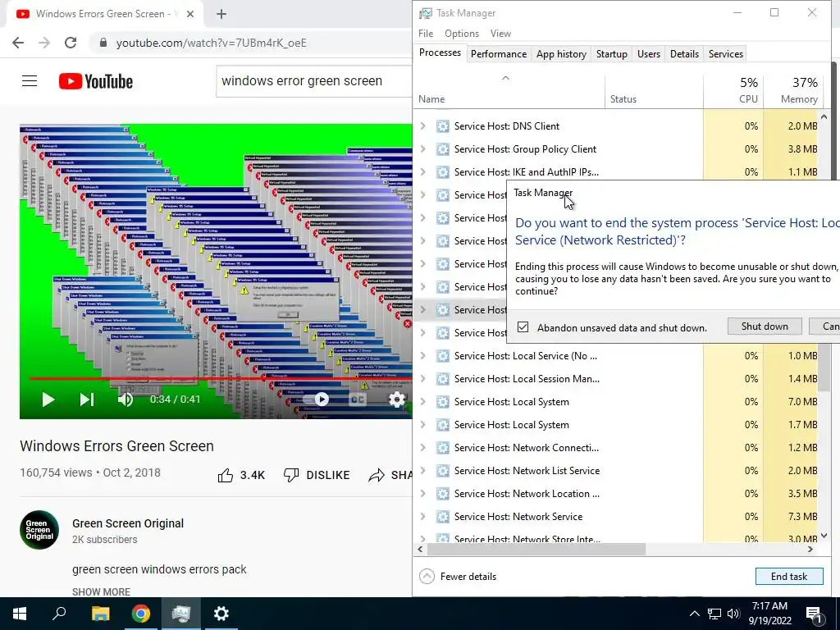840x630 pixels.
Task: Open taskbar search magnifier
Action: click(x=59, y=614)
